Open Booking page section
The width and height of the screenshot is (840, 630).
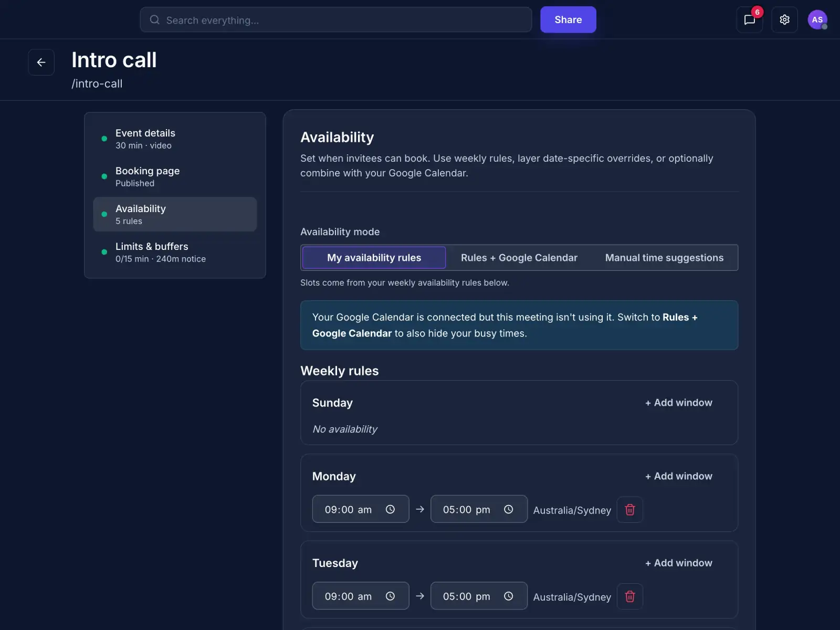175,176
